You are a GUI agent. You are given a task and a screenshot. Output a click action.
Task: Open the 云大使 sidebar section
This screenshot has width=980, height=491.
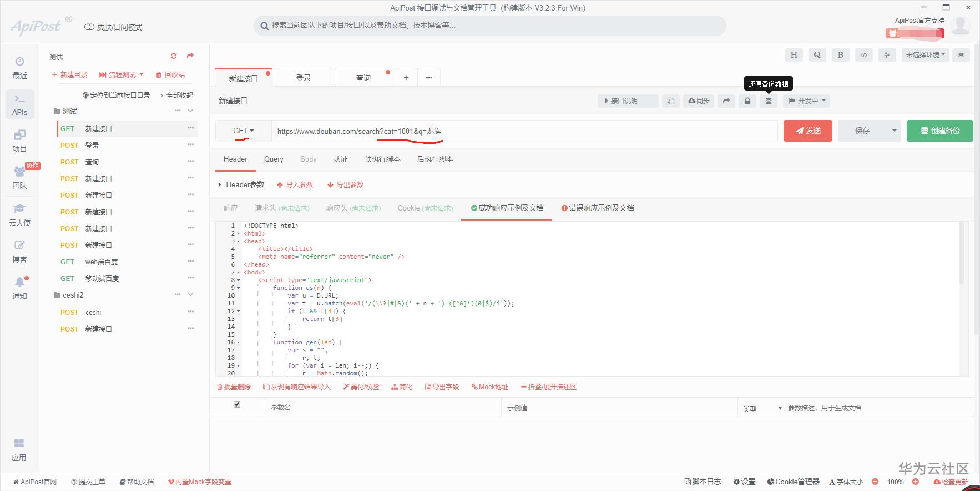pos(19,215)
